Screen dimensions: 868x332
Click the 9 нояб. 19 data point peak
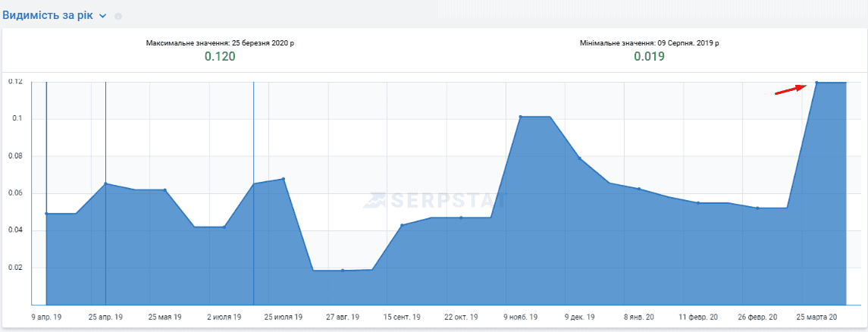(520, 117)
